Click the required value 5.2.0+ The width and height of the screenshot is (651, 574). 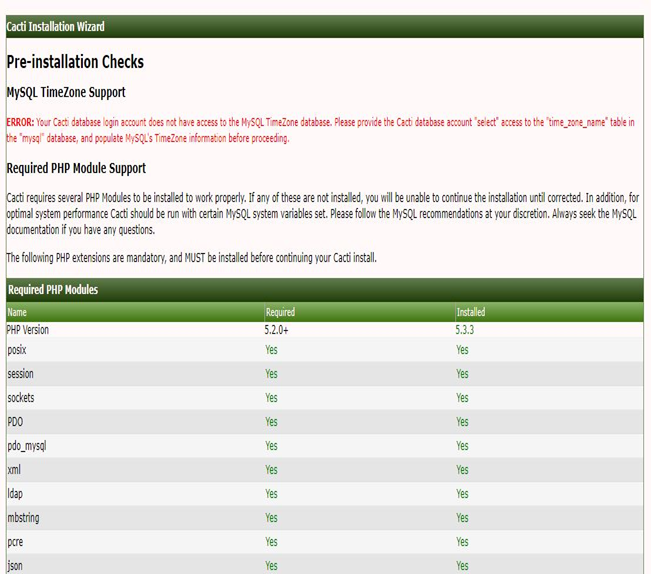click(276, 330)
